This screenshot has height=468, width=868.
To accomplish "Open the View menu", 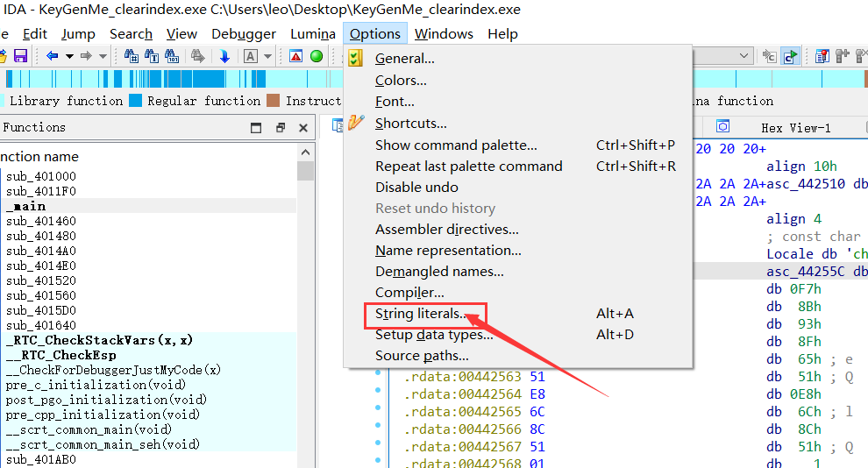I will 181,34.
